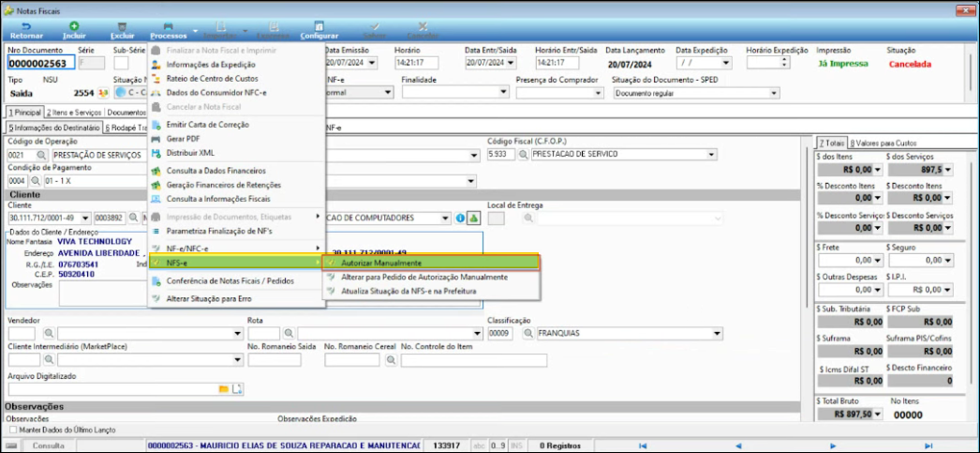Switch to the 1 Principal tab

[x=23, y=113]
